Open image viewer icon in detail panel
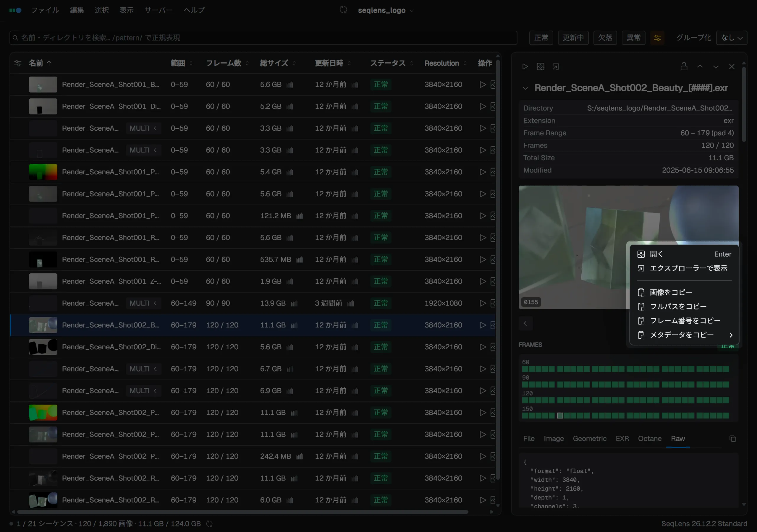The image size is (757, 532). (540, 66)
